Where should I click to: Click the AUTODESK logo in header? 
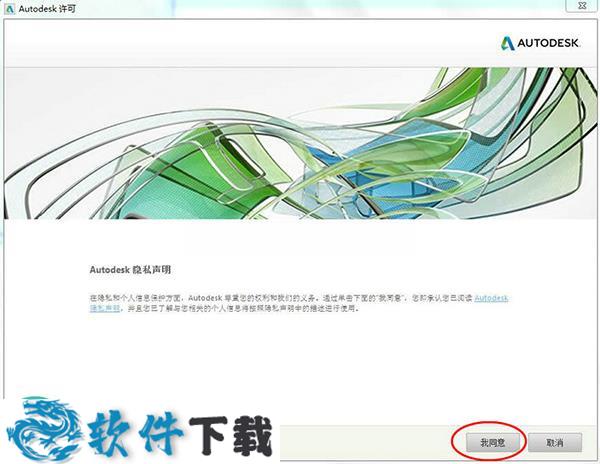tap(540, 43)
